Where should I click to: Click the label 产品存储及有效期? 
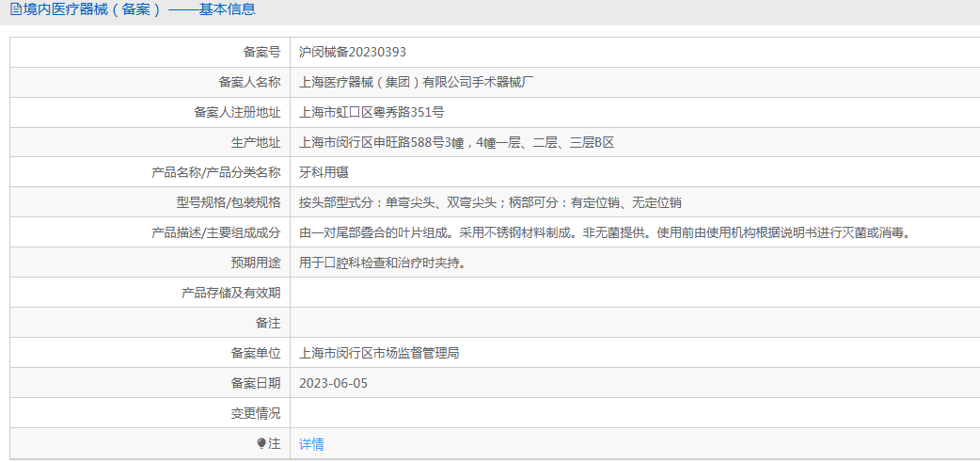coord(230,292)
